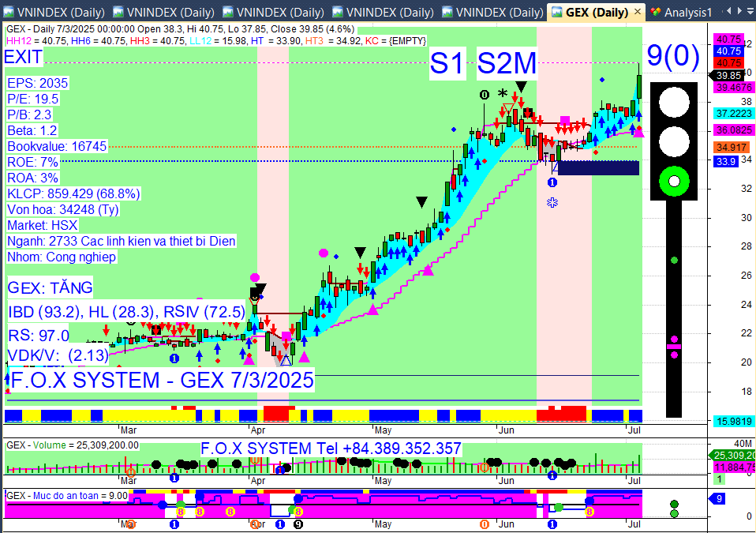756x533 pixels.
Task: Click the GEX: TĂNG trend label
Action: click(51, 288)
